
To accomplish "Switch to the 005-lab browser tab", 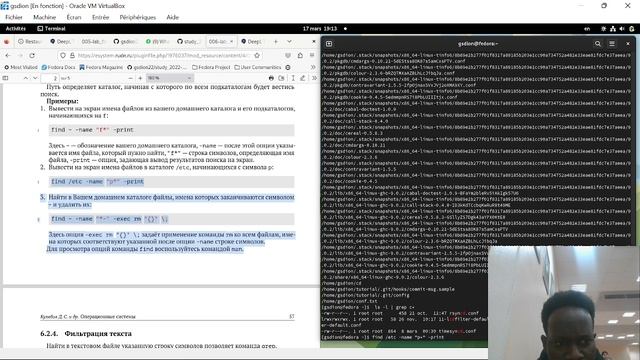I will coord(93,42).
